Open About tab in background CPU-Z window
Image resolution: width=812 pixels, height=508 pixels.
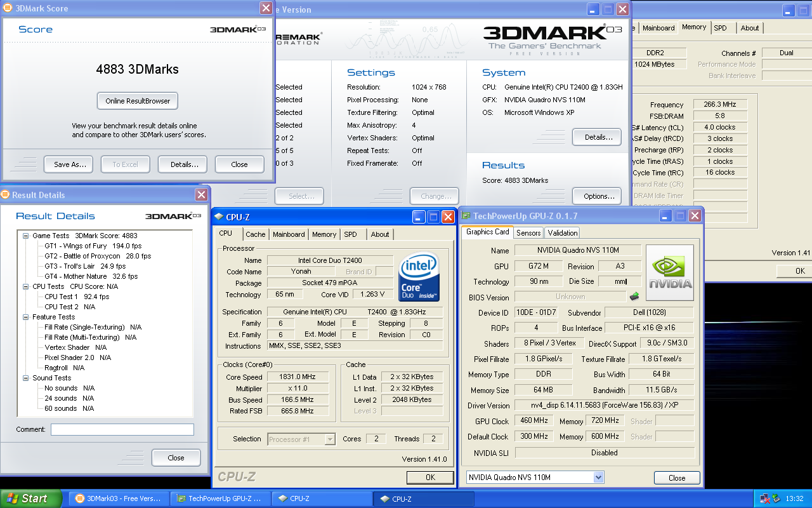click(x=750, y=28)
